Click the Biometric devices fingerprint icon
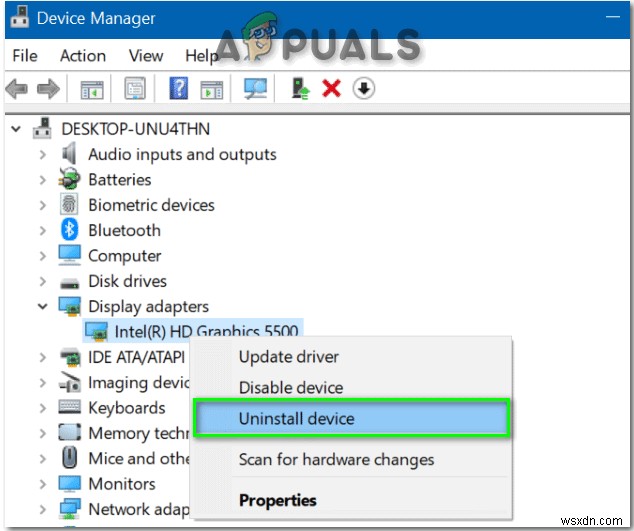 [69, 204]
